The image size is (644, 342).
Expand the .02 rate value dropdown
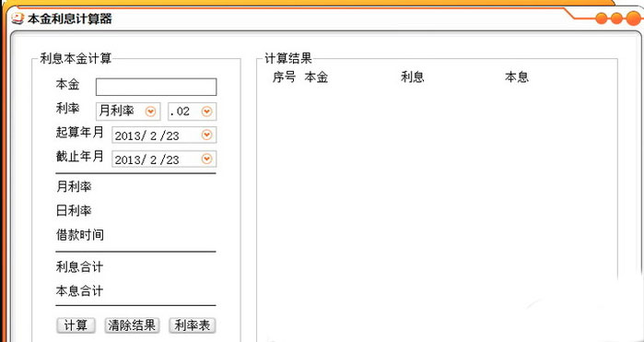click(206, 112)
